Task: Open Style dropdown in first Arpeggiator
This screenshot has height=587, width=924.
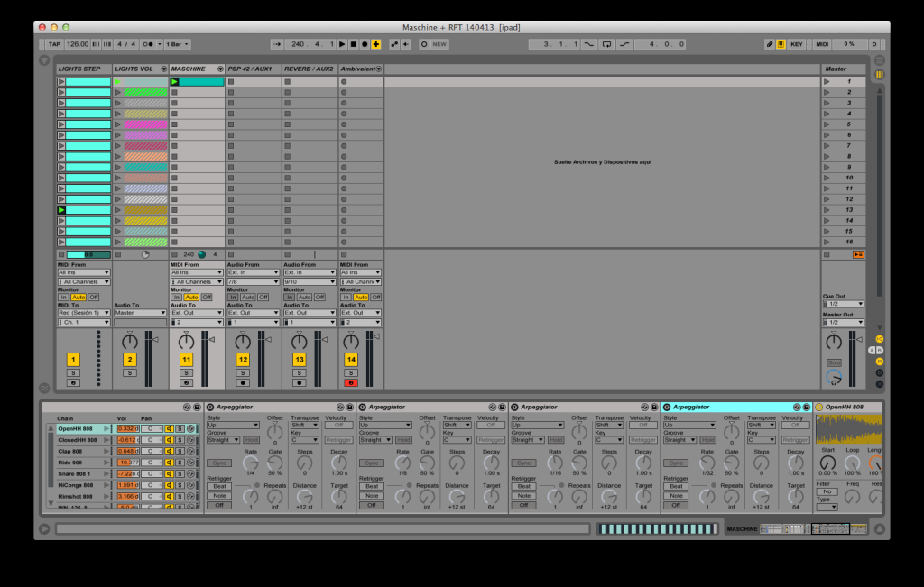Action: click(233, 425)
